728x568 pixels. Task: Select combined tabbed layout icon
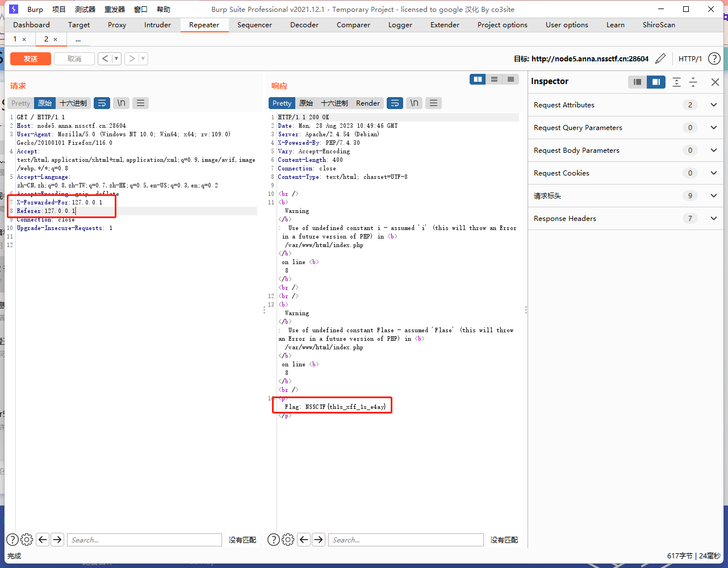511,80
